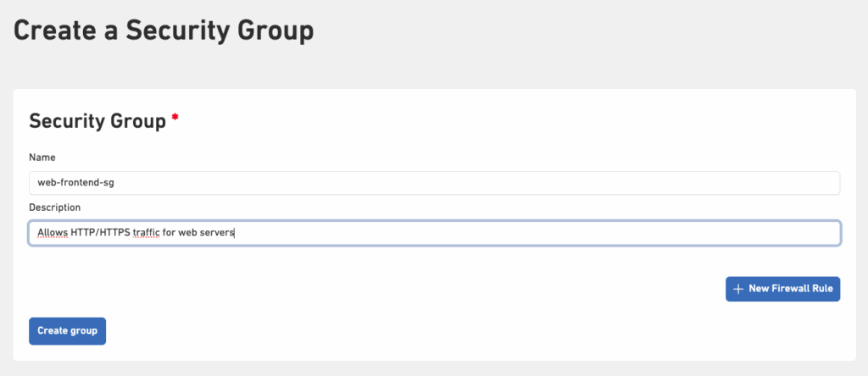Click the Create a Security Group title

pos(164,31)
